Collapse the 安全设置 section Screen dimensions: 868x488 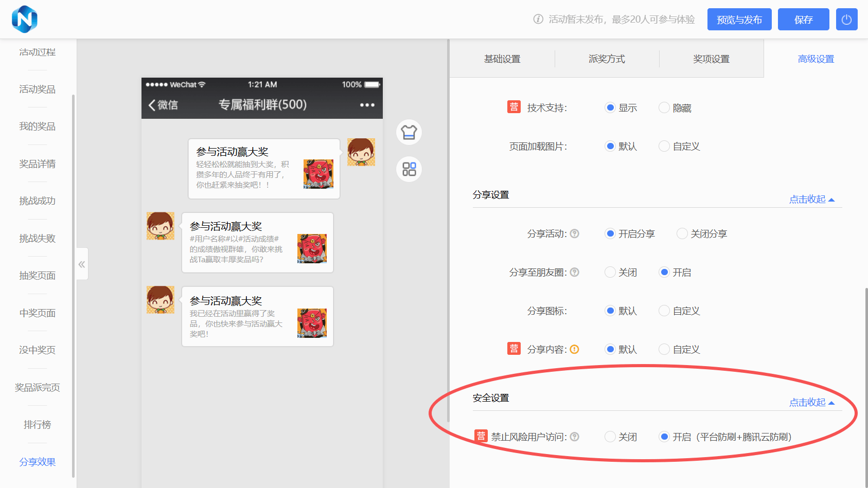[811, 403]
